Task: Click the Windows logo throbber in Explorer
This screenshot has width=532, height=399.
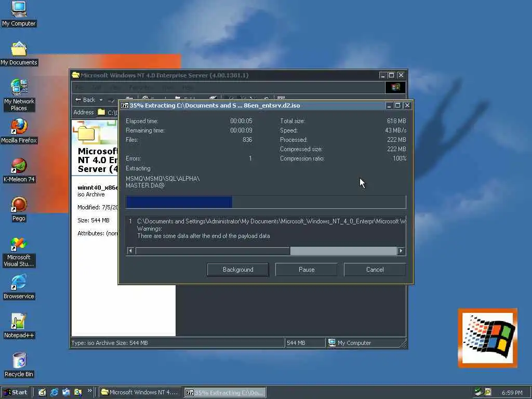Action: 395,87
